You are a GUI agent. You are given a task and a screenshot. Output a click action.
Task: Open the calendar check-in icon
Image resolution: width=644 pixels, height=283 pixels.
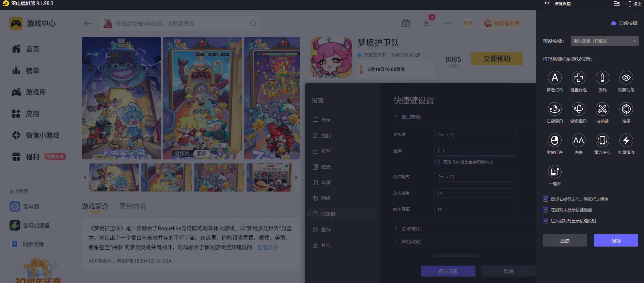pos(406,23)
